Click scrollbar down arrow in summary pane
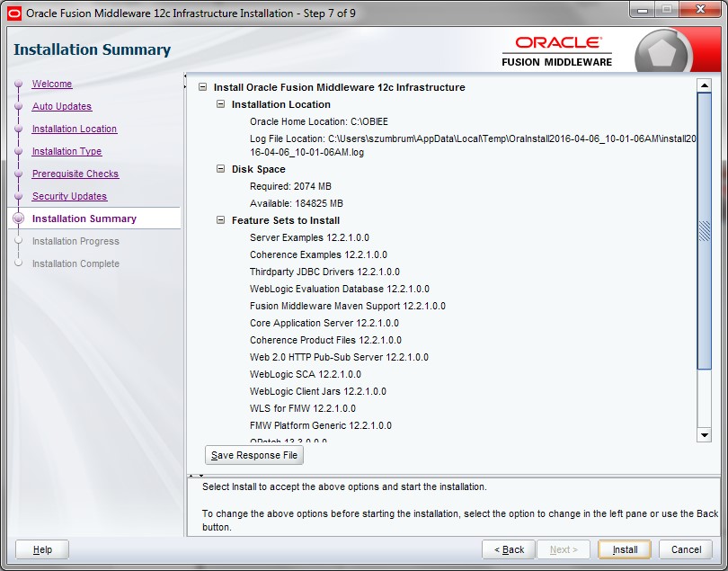This screenshot has height=571, width=728. coord(705,435)
